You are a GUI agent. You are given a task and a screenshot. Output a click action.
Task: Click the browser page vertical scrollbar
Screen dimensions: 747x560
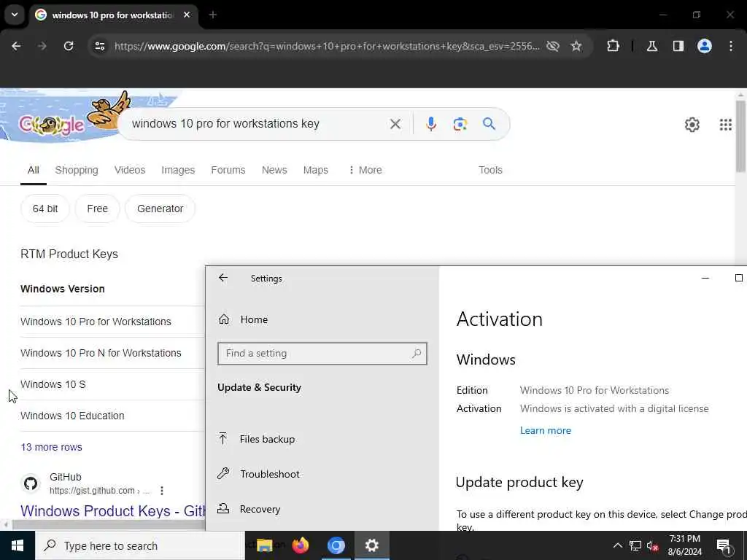740,136
